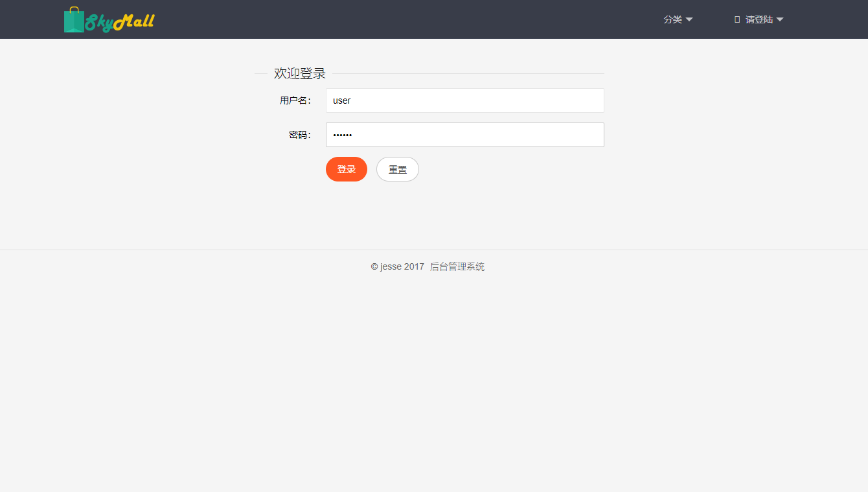Viewport: 868px width, 492px height.
Task: Click the user avatar icon beside 请登陆
Action: tap(736, 19)
